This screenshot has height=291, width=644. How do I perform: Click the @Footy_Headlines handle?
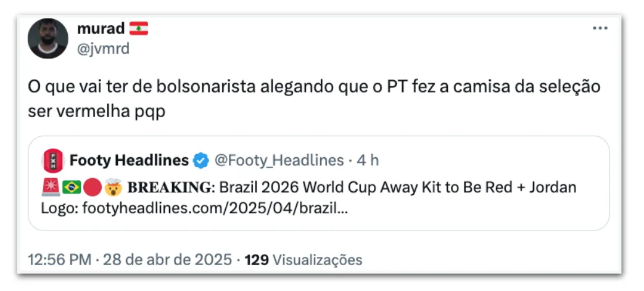point(278,161)
